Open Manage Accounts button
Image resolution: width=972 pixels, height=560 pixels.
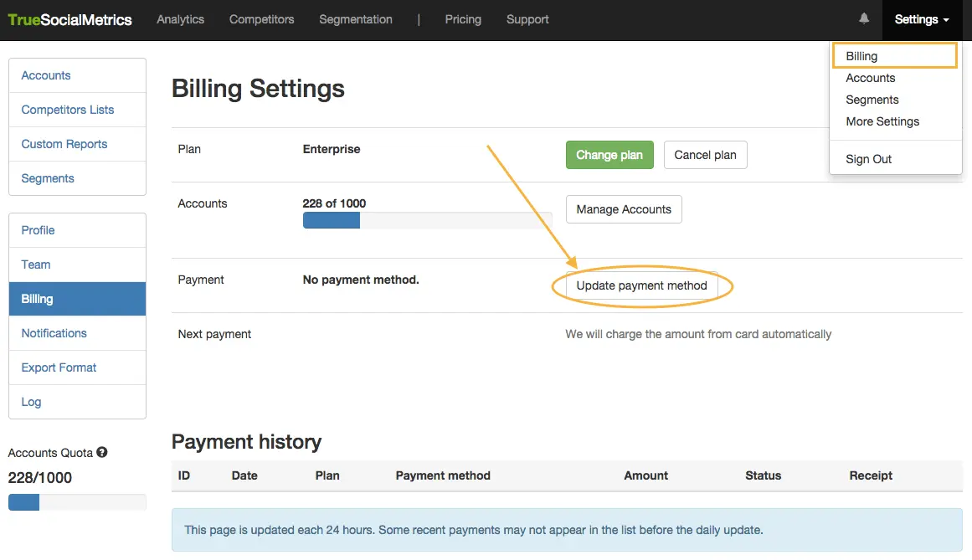point(624,209)
